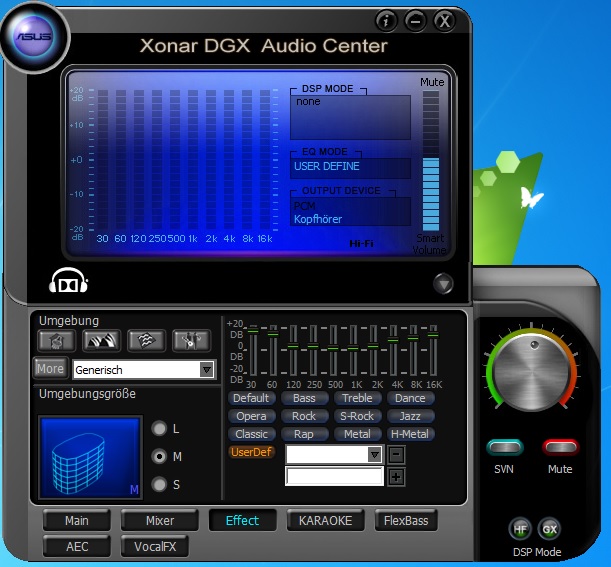Apply the Dance EQ preset
Screen dimensions: 611x567
click(410, 398)
